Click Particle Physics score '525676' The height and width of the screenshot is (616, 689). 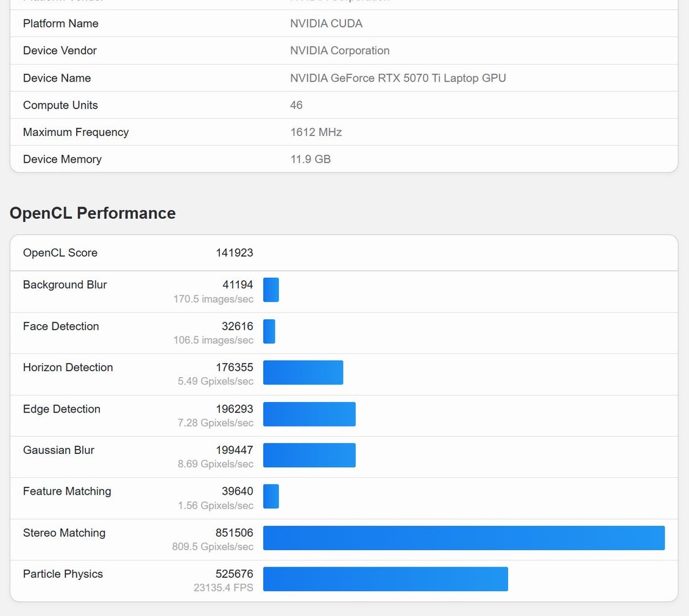click(x=234, y=574)
